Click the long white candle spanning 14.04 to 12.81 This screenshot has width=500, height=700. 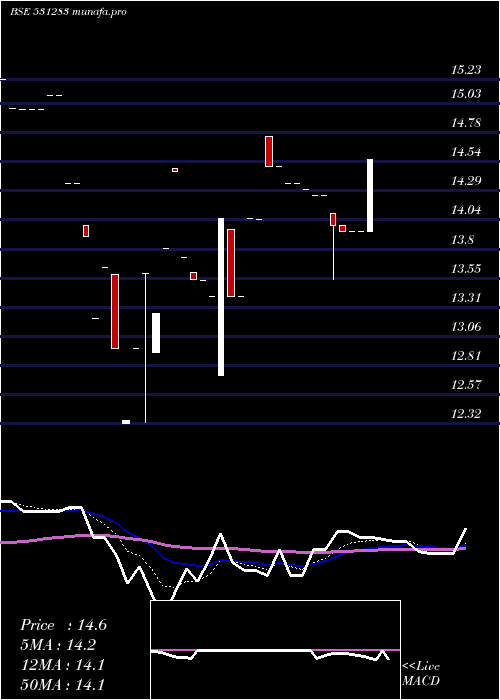pyautogui.click(x=221, y=297)
